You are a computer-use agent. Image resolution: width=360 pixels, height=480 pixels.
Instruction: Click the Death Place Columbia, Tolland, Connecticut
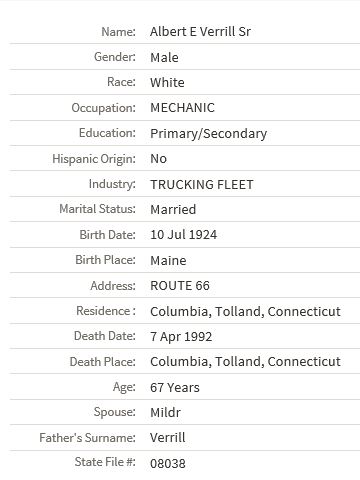tap(245, 362)
